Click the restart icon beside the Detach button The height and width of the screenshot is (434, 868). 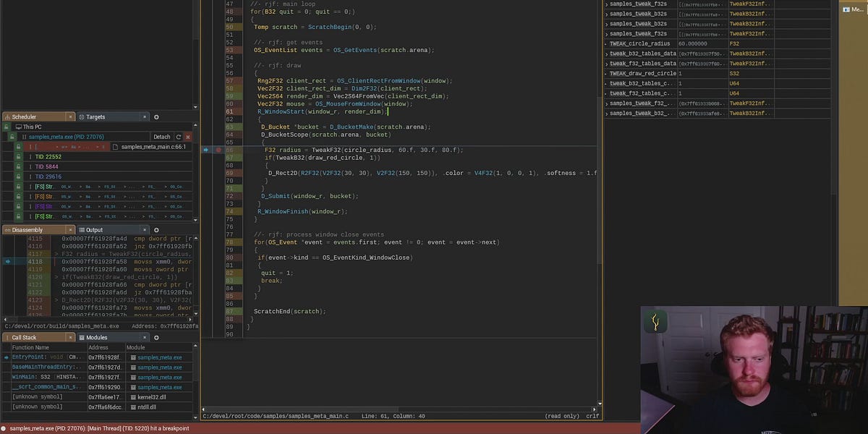tap(179, 137)
